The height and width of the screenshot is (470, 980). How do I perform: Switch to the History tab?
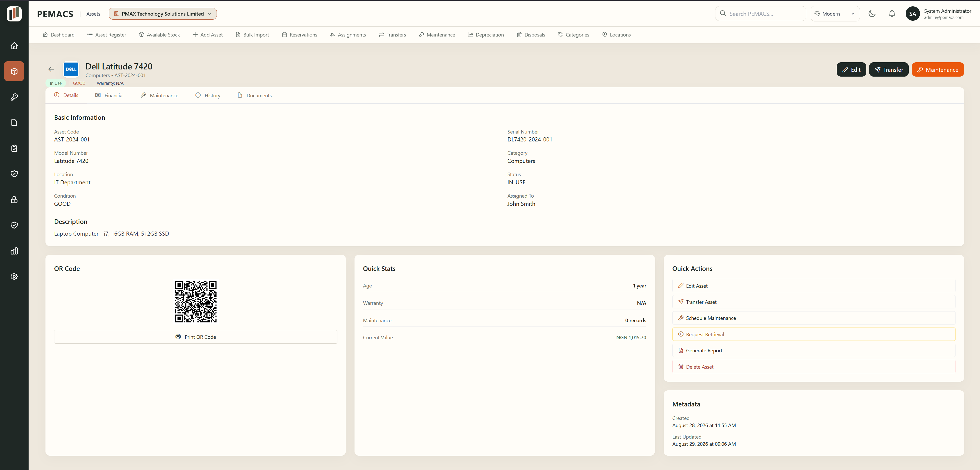click(x=208, y=95)
